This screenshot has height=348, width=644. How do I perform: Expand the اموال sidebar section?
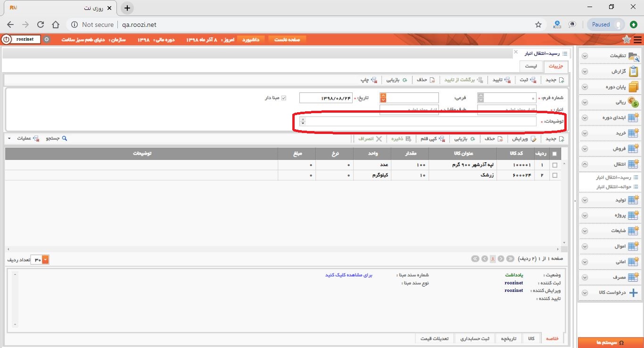pyautogui.click(x=585, y=247)
